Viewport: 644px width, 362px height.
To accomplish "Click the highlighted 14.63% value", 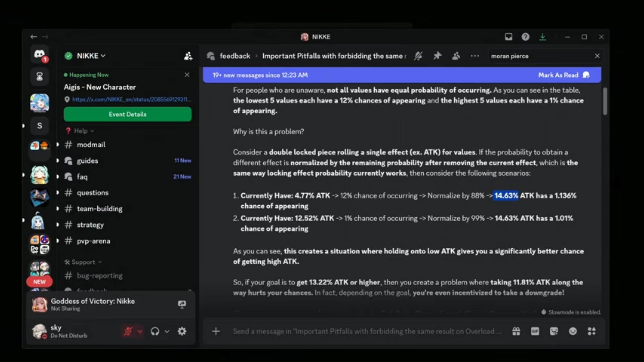I will (x=506, y=196).
